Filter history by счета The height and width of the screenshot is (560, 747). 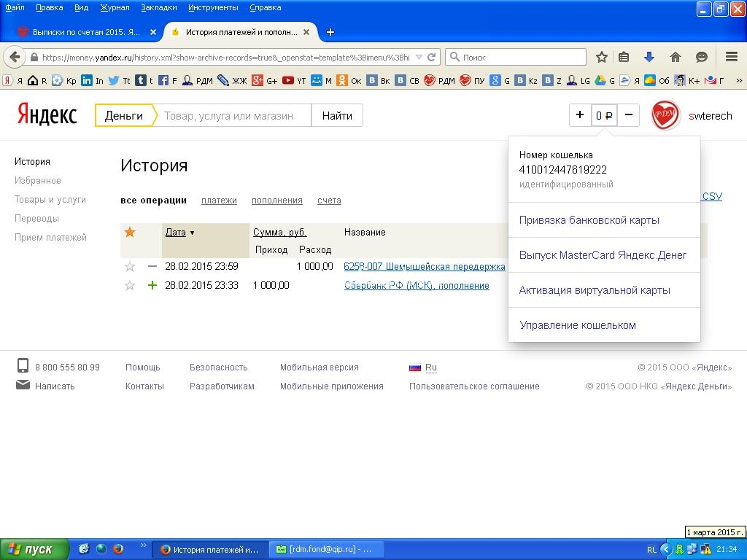click(329, 201)
